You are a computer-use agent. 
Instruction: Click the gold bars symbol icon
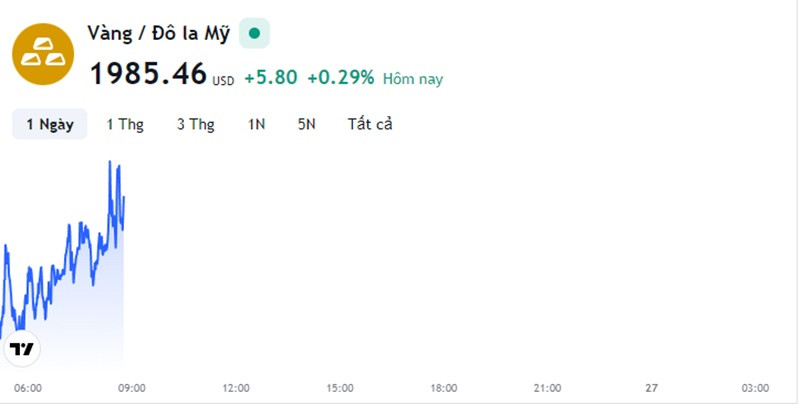(x=43, y=54)
